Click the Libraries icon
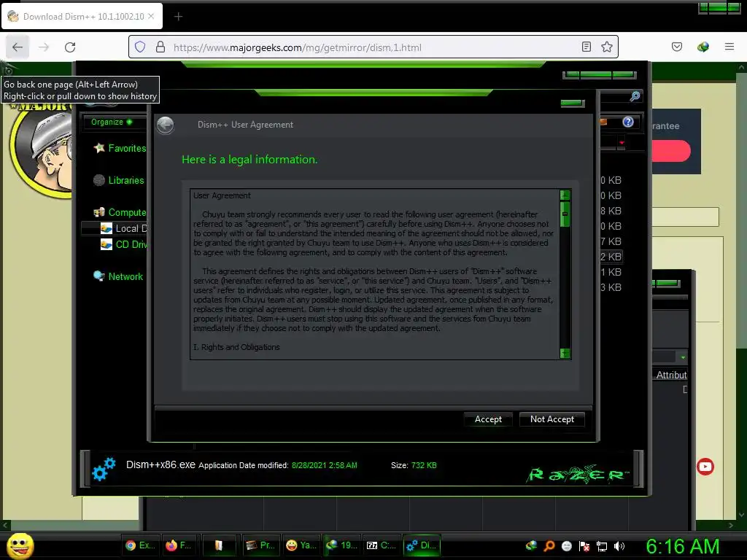Viewport: 747px width, 560px height. [99, 180]
